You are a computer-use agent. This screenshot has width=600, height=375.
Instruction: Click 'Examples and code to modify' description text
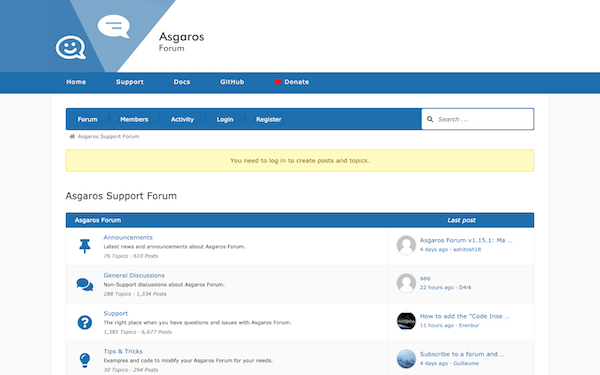[x=188, y=360]
